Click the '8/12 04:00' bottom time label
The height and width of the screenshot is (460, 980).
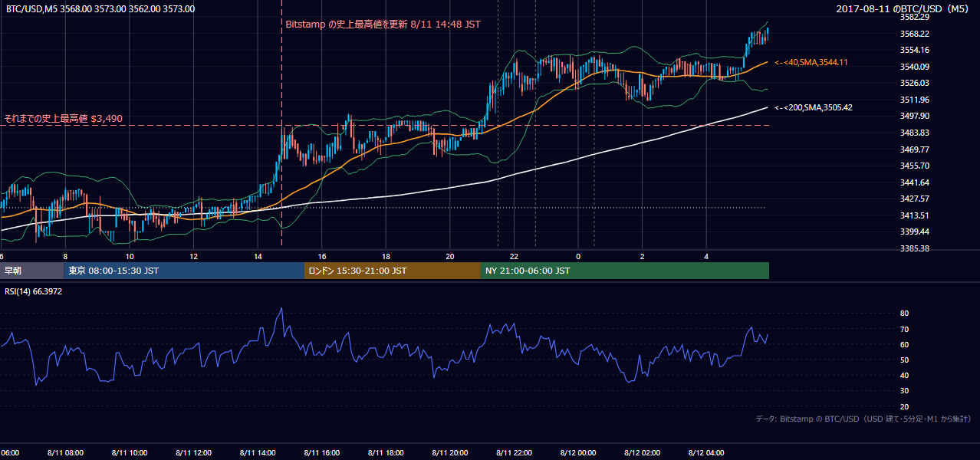705,453
